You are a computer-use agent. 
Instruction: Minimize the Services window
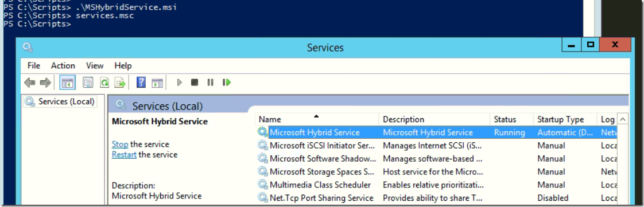pyautogui.click(x=571, y=45)
